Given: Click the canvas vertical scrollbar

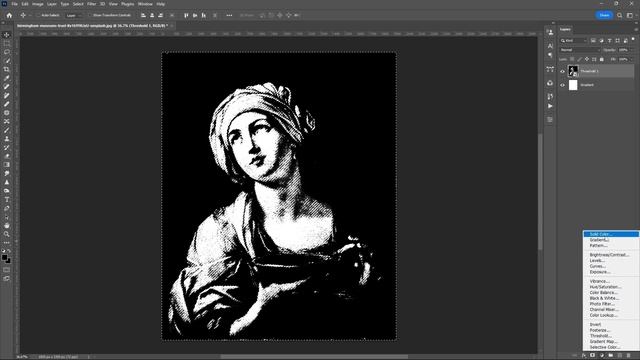Looking at the screenshot, I should click(541, 192).
